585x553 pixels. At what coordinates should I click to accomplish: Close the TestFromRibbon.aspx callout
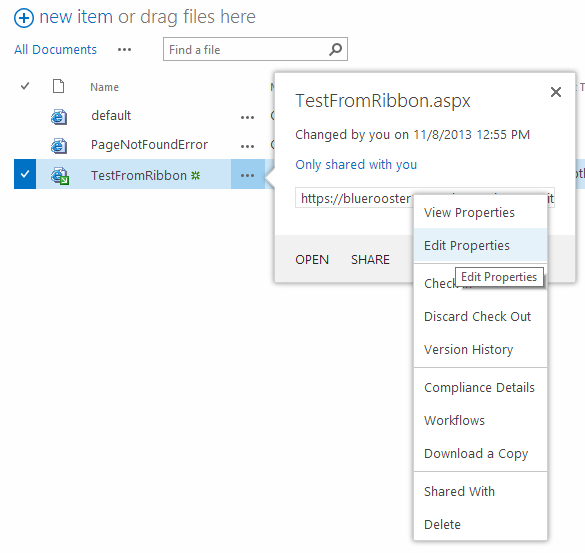(x=556, y=92)
